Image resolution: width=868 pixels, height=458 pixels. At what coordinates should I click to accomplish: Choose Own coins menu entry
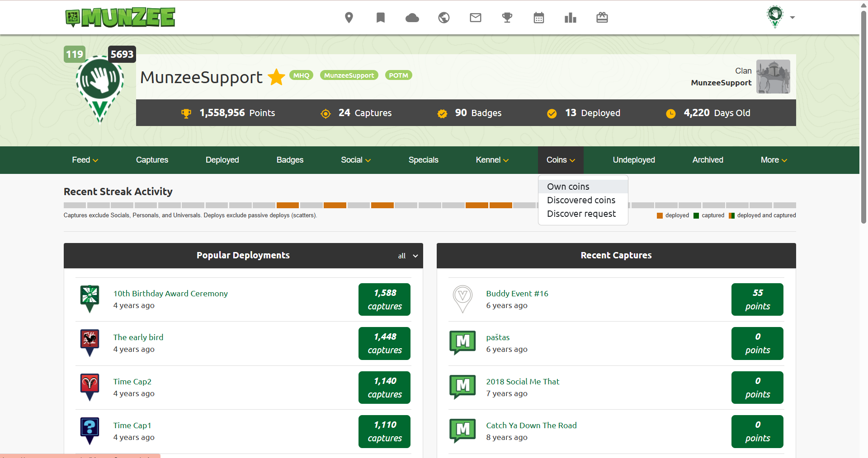pos(568,187)
